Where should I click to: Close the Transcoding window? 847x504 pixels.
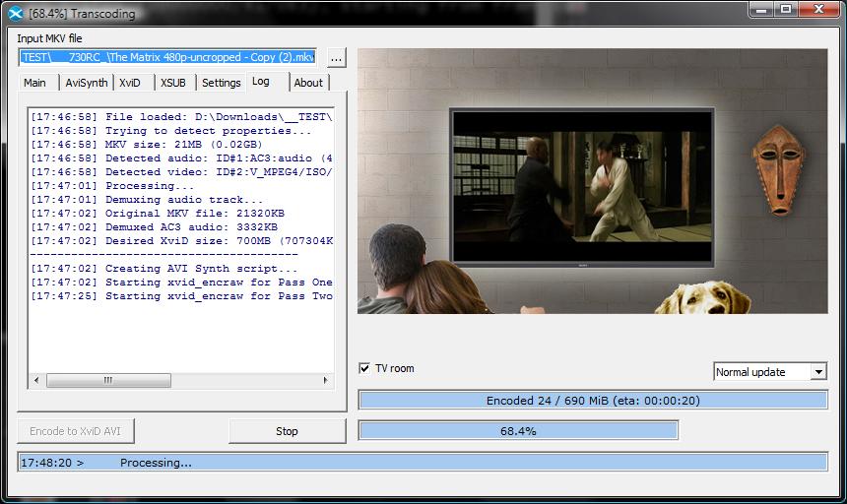click(818, 9)
